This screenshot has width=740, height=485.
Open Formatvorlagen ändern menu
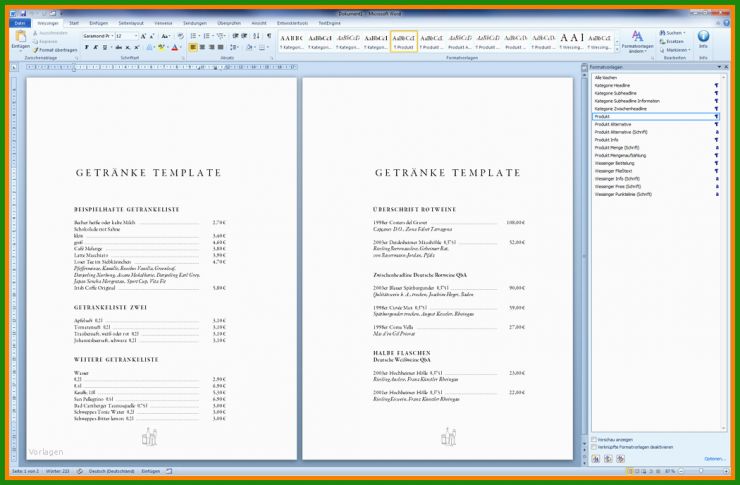[x=637, y=42]
